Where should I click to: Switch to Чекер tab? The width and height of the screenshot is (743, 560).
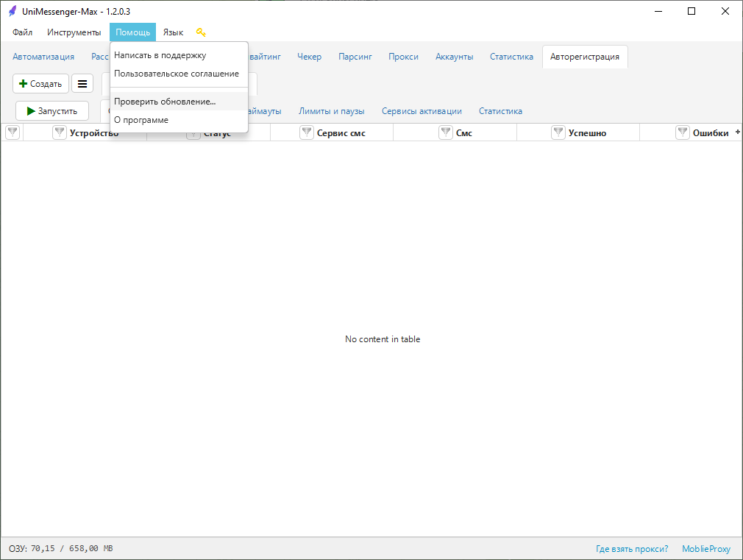(309, 57)
